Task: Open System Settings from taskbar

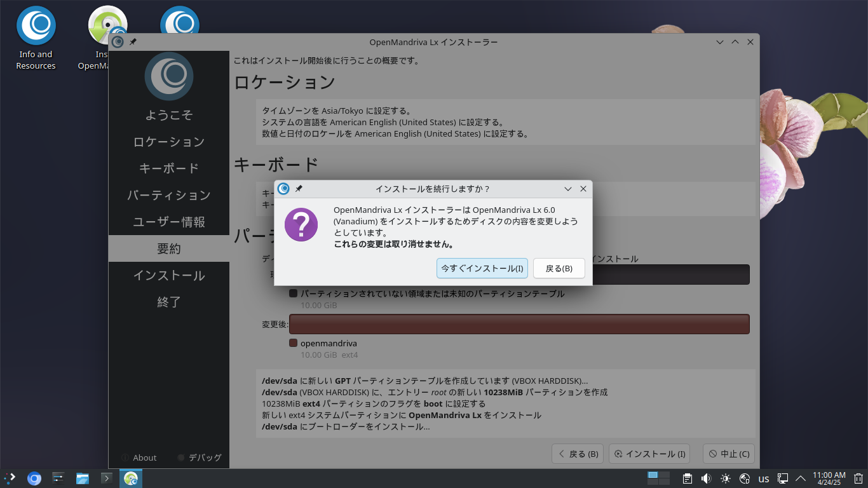Action: tap(58, 478)
